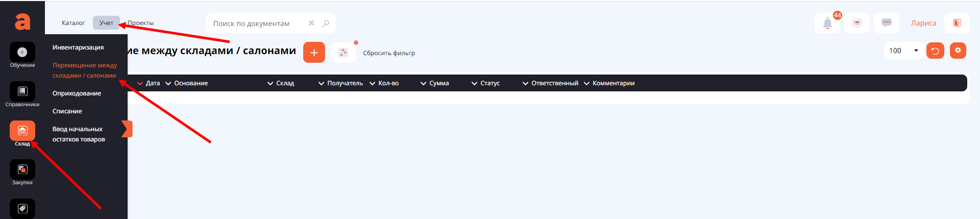This screenshot has height=219, width=980.
Task: Select Инвентаризация from the submenu
Action: tap(78, 47)
